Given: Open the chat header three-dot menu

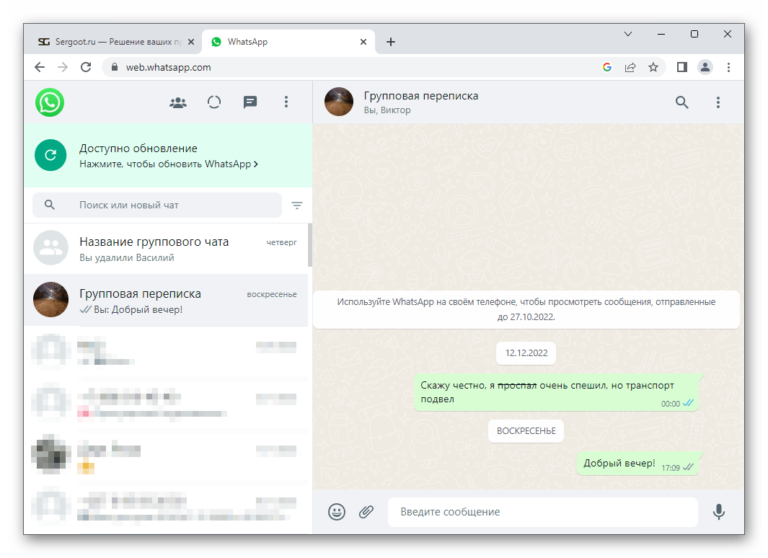Looking at the screenshot, I should pos(718,102).
